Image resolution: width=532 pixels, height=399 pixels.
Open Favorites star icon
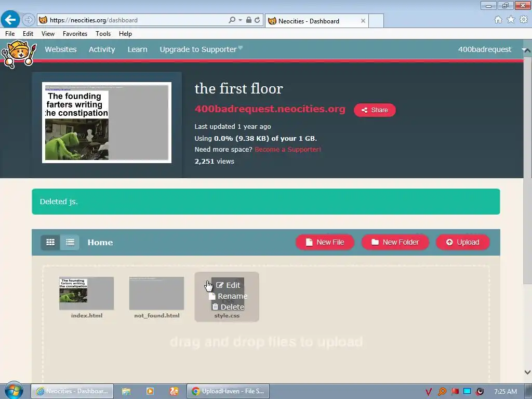click(511, 20)
